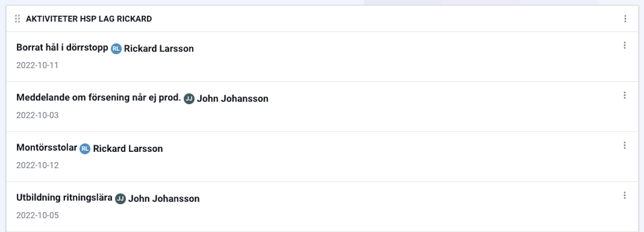Image resolution: width=644 pixels, height=232 pixels.
Task: Click John Johansson name in Meddelande row
Action: (x=233, y=99)
